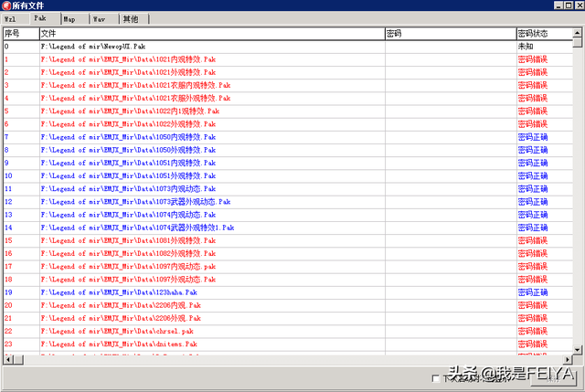Click the 未知 status in row 0

[x=526, y=47]
